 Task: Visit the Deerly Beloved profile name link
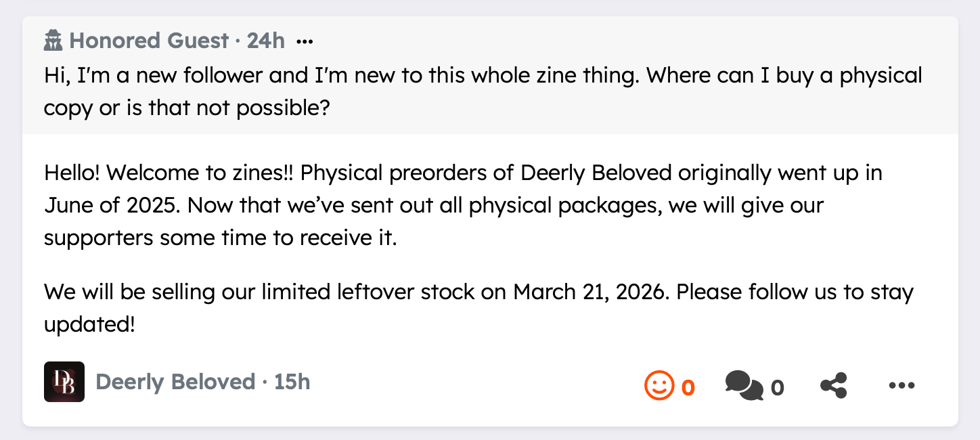click(x=175, y=382)
